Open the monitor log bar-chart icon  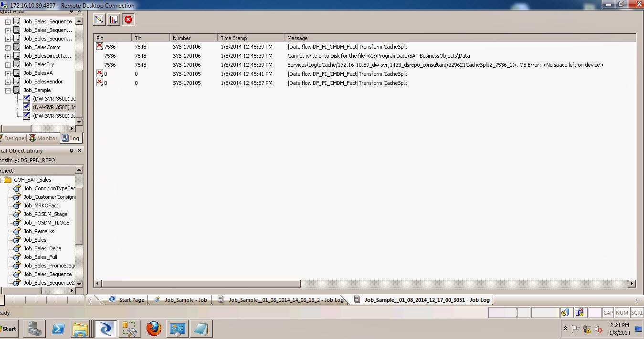coord(113,20)
